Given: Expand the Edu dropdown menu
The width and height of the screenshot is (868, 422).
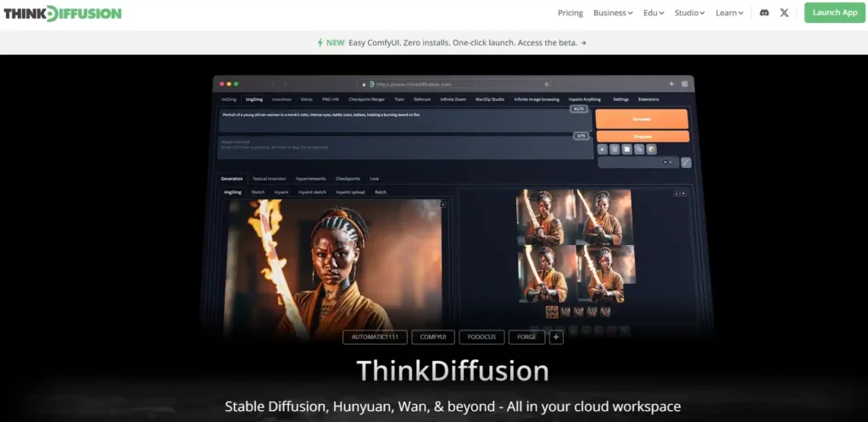Looking at the screenshot, I should 655,13.
